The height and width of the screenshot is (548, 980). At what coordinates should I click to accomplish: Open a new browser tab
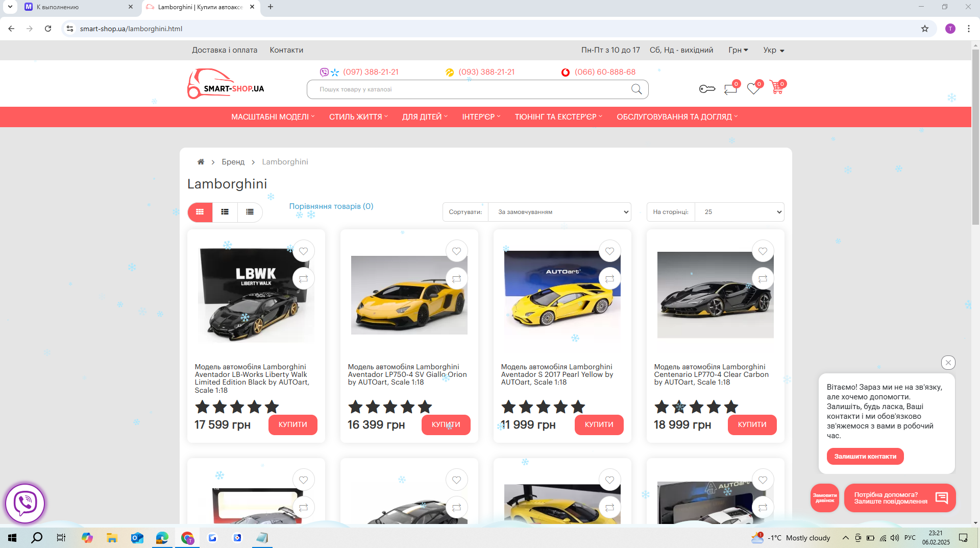(271, 7)
